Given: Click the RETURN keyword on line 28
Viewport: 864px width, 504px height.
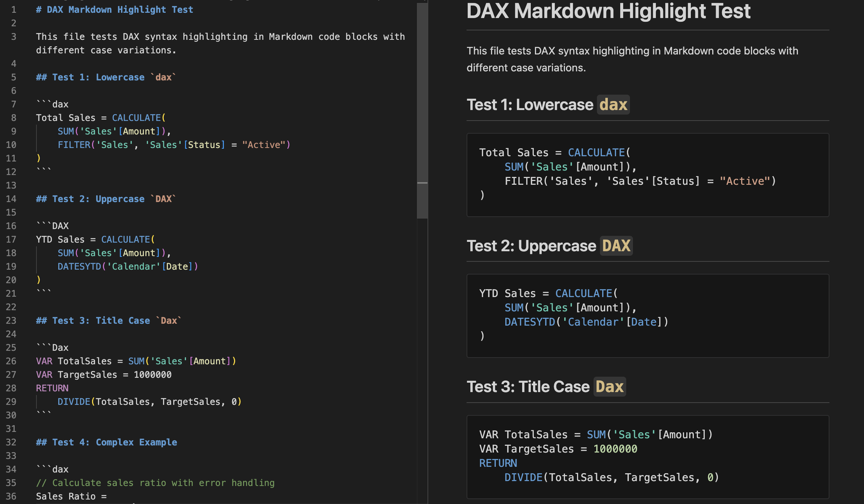Looking at the screenshot, I should [52, 388].
